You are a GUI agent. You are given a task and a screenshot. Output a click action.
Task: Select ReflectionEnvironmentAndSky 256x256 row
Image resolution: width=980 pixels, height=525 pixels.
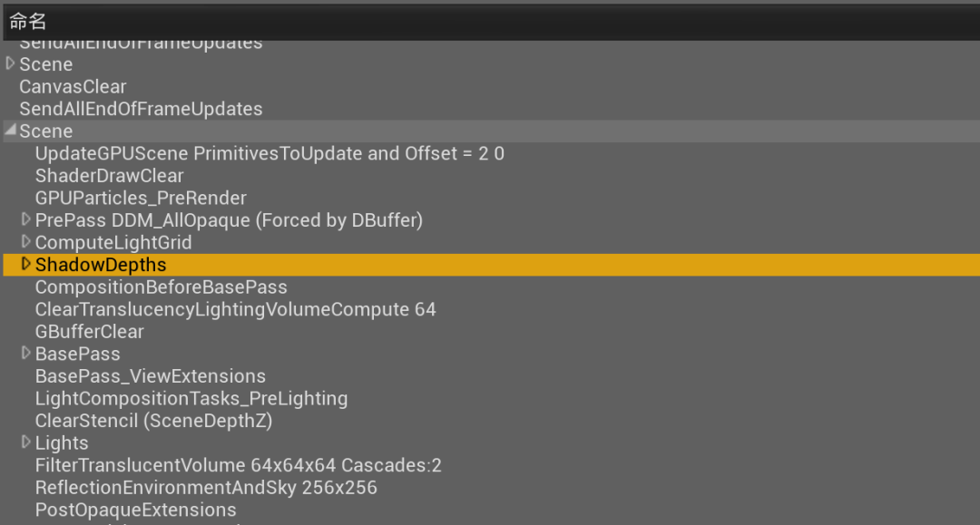tap(206, 488)
